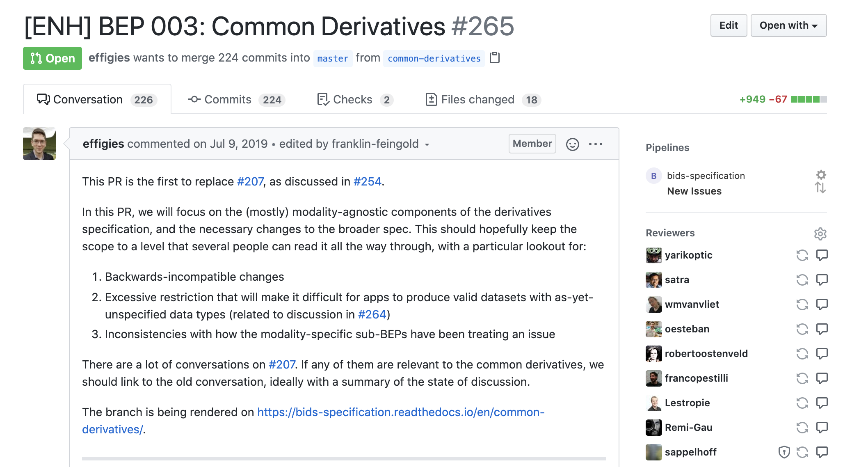Open the Pipelines gear settings
The width and height of the screenshot is (868, 467).
821,175
